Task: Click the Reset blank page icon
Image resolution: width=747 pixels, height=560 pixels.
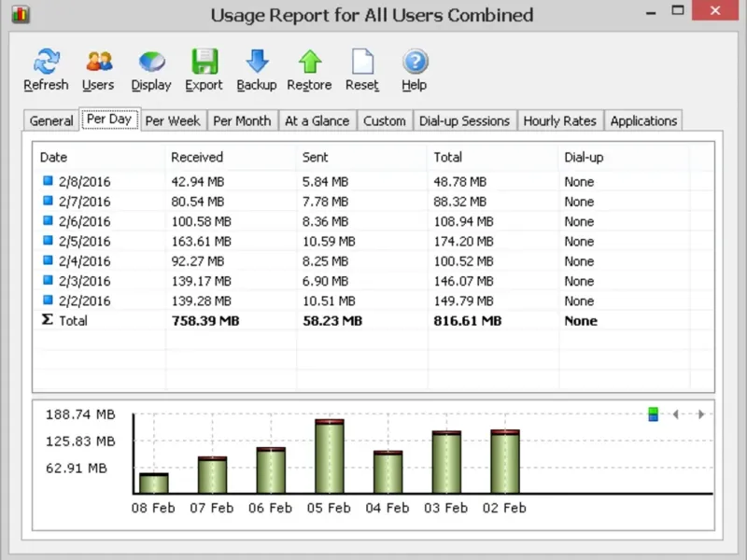Action: tap(362, 62)
